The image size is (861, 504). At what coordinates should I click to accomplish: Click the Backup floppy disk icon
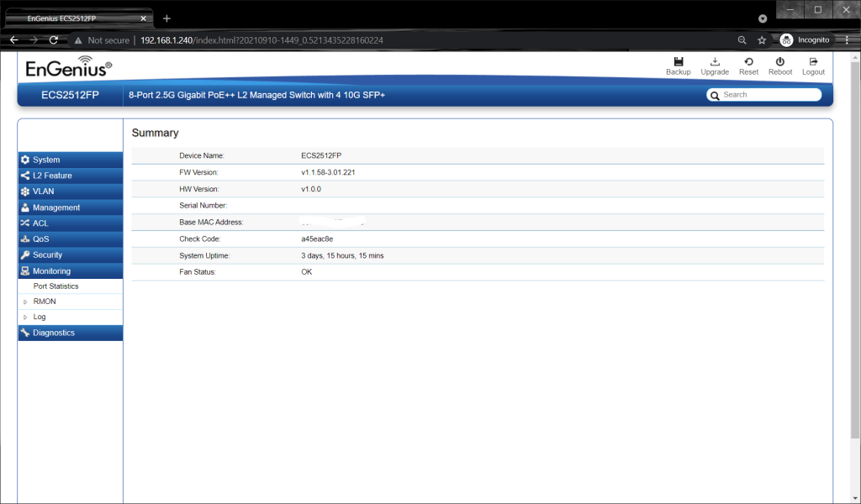point(679,61)
